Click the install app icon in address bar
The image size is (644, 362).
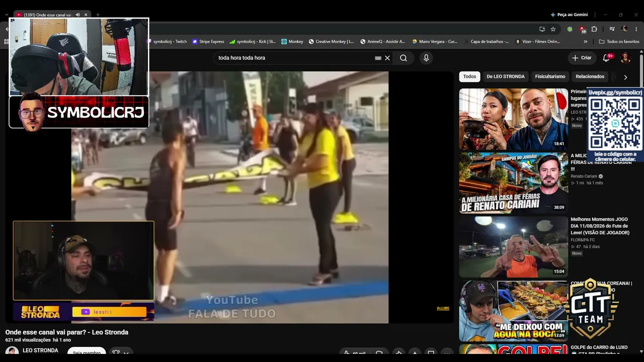[x=542, y=29]
